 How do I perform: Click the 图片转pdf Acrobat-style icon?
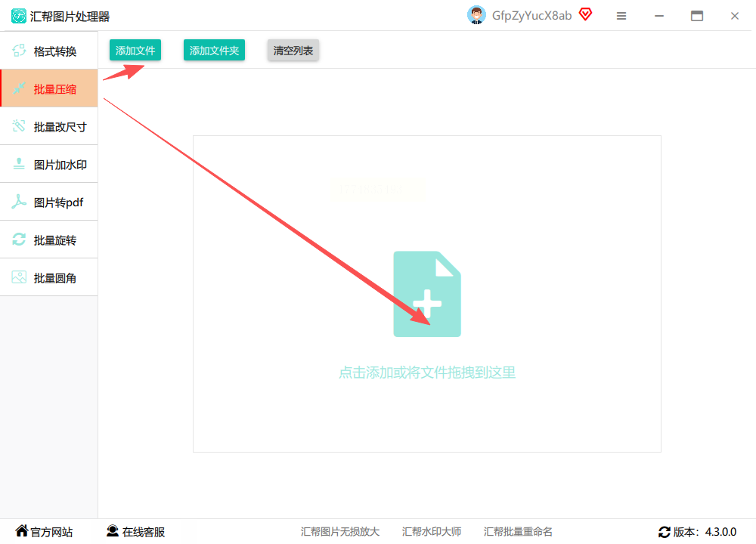click(19, 202)
